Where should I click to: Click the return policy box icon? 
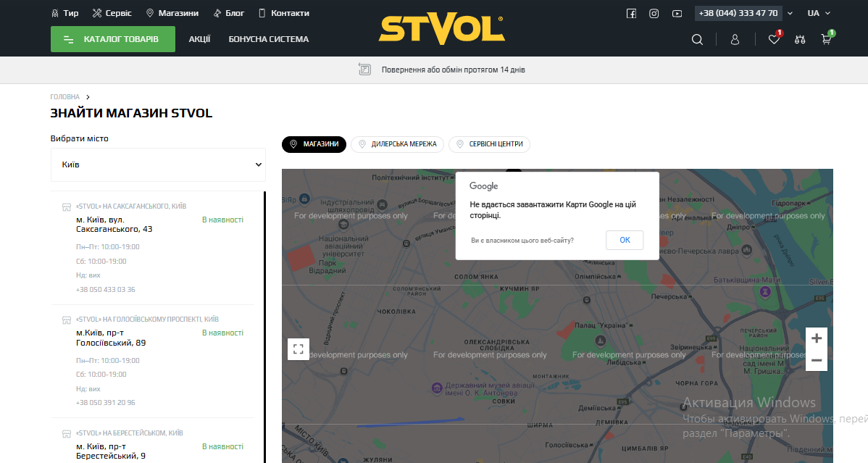[364, 70]
